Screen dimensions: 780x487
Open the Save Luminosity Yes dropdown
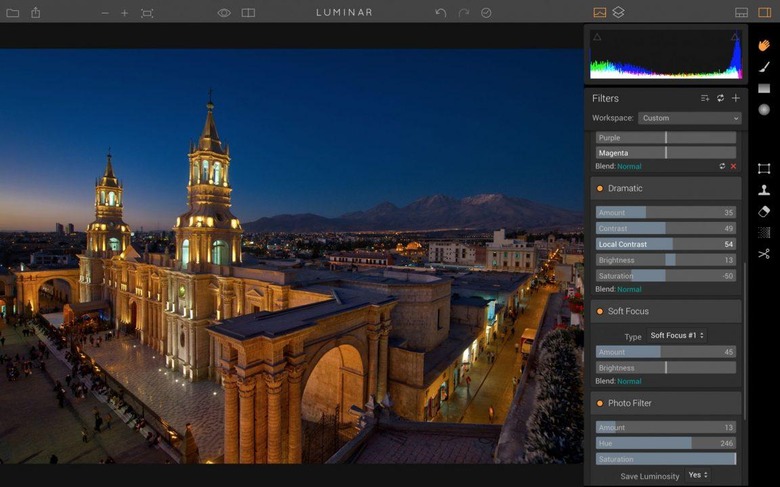[698, 476]
